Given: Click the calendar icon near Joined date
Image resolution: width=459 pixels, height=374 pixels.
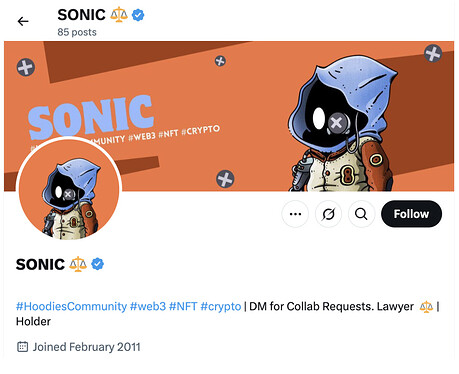Looking at the screenshot, I should click(22, 347).
